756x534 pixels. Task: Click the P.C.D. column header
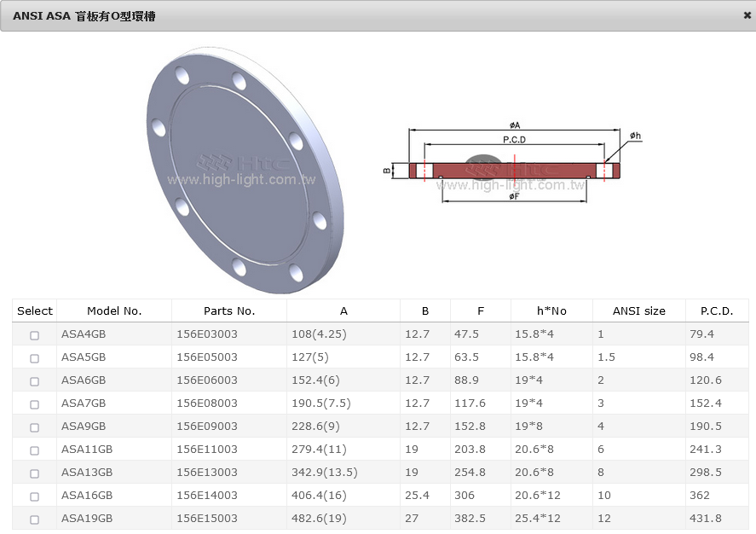[717, 311]
